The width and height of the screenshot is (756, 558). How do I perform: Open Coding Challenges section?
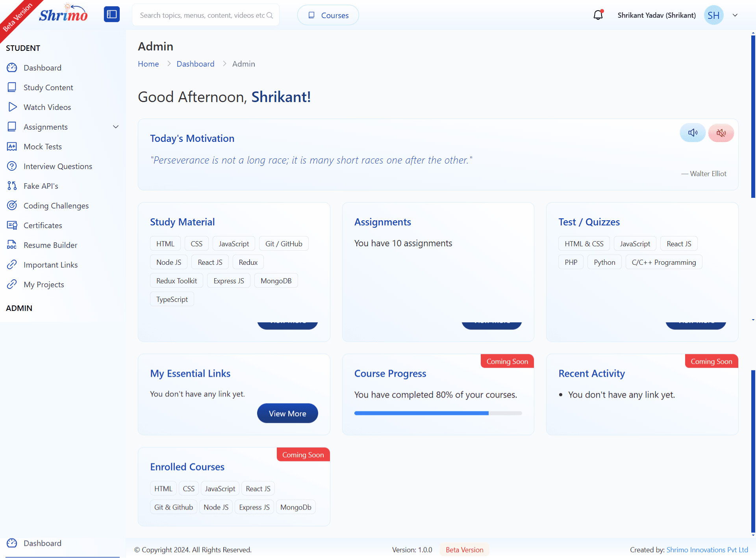(56, 205)
